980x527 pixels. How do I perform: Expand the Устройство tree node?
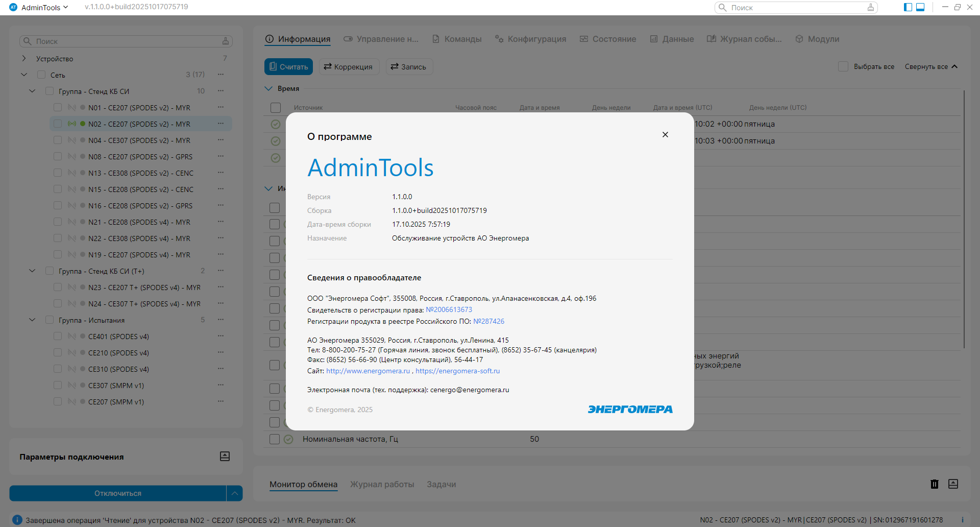pos(24,59)
